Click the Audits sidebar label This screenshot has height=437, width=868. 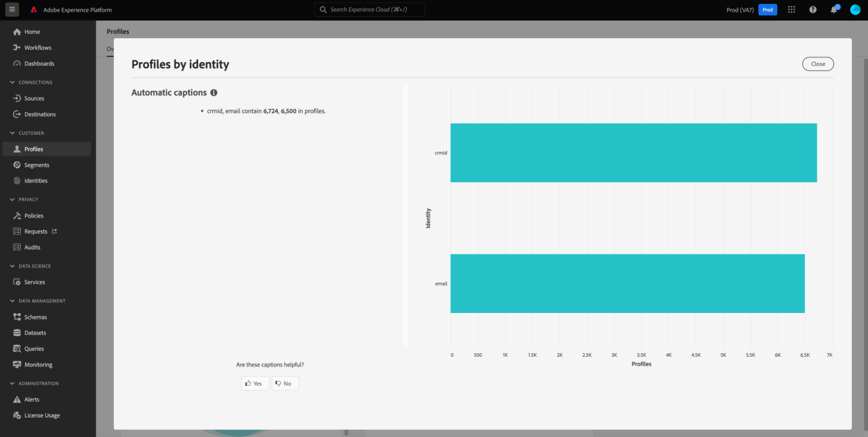(33, 247)
